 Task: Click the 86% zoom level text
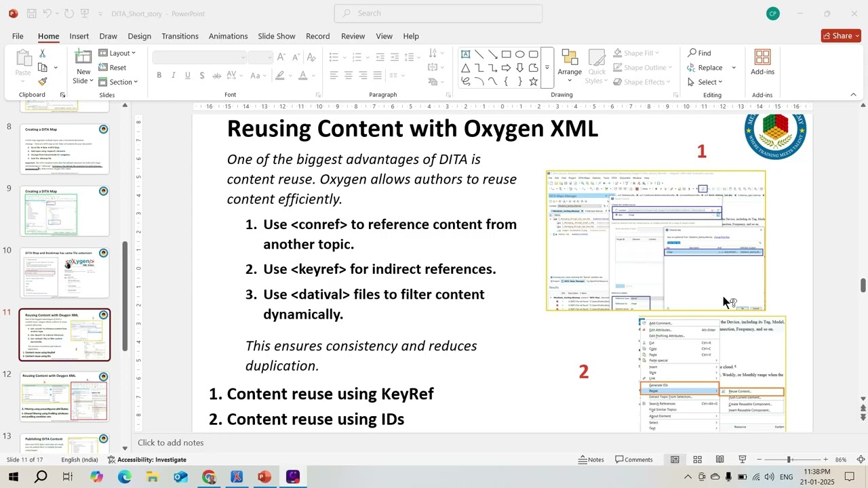pos(841,460)
